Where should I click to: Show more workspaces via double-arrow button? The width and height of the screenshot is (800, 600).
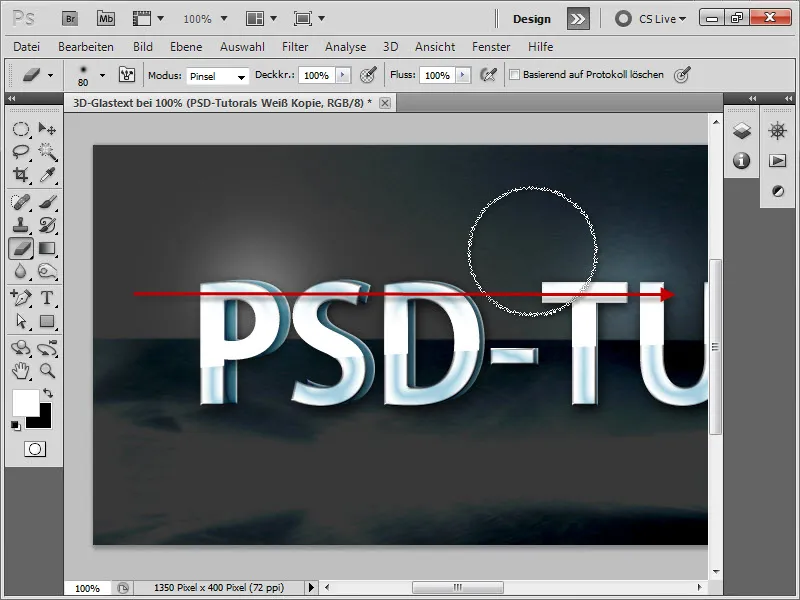578,19
